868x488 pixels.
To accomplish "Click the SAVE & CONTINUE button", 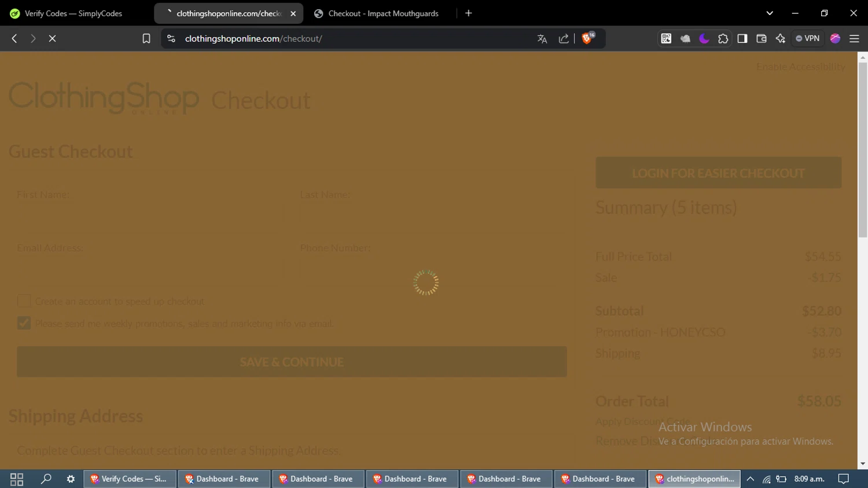I will [x=292, y=362].
